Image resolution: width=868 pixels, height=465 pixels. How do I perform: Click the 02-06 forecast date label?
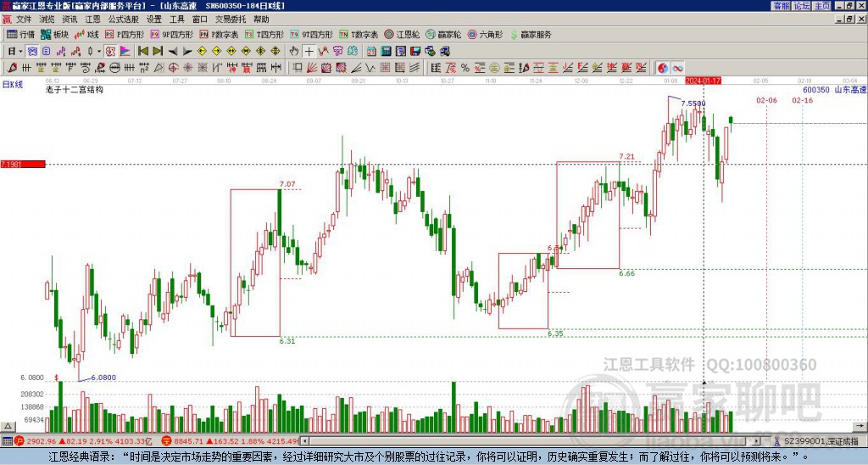(766, 100)
